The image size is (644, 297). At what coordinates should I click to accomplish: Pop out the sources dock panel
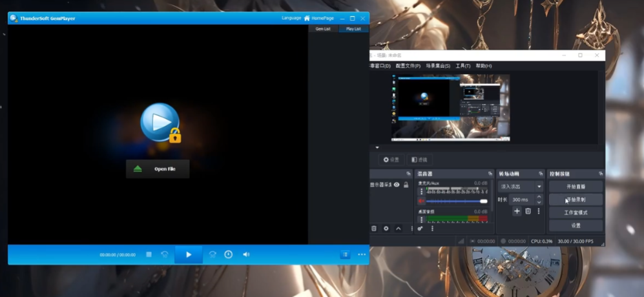pyautogui.click(x=408, y=174)
